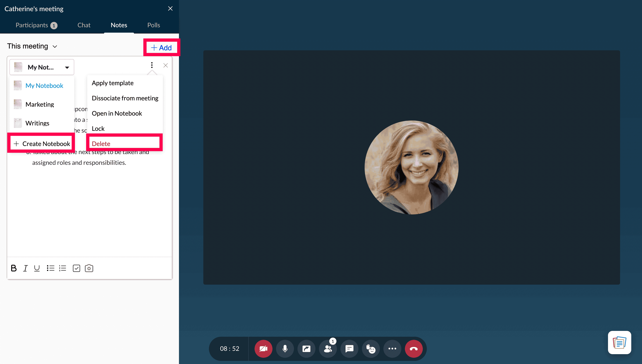Viewport: 642px width, 364px height.
Task: Open more options ellipsis in toolbar
Action: pyautogui.click(x=392, y=349)
